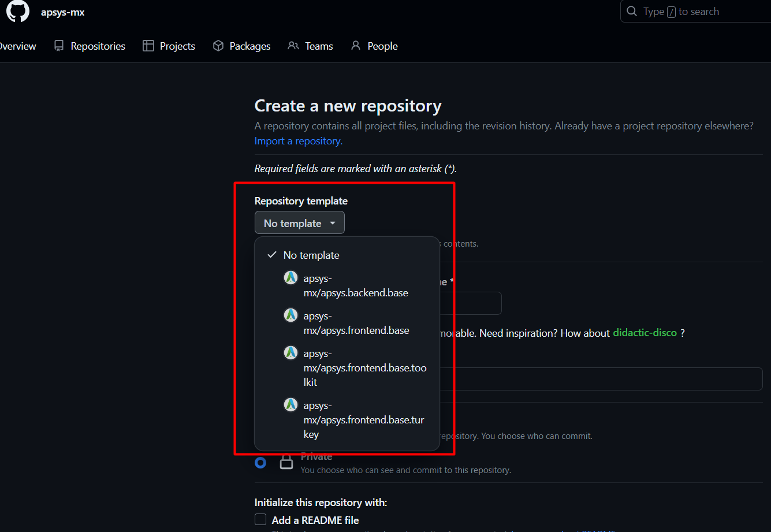Enable the Add a README file checkbox
Image resolution: width=771 pixels, height=532 pixels.
pos(261,520)
